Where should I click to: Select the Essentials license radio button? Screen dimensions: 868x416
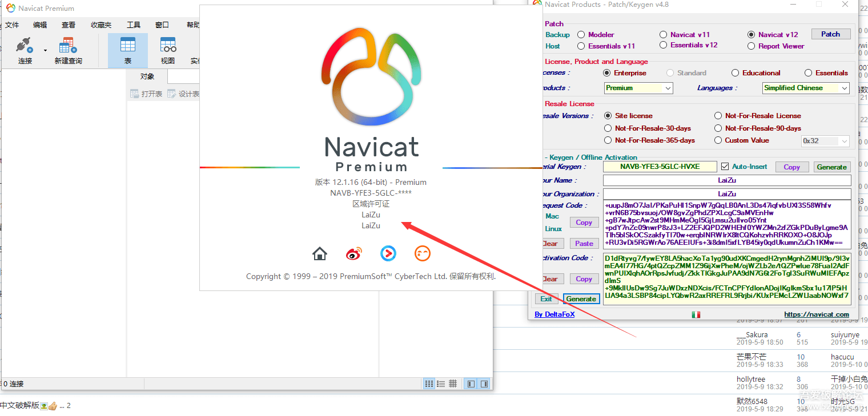click(x=809, y=73)
